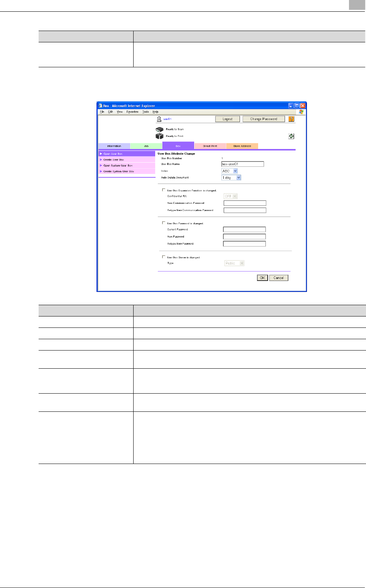Click the orange help question mark icon
The height and width of the screenshot is (588, 366).
pos(291,119)
